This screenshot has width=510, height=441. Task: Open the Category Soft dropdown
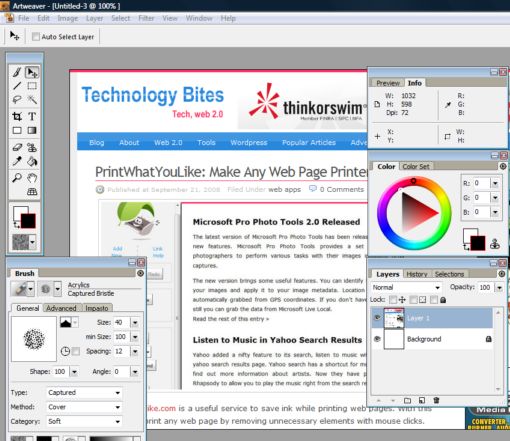click(84, 421)
